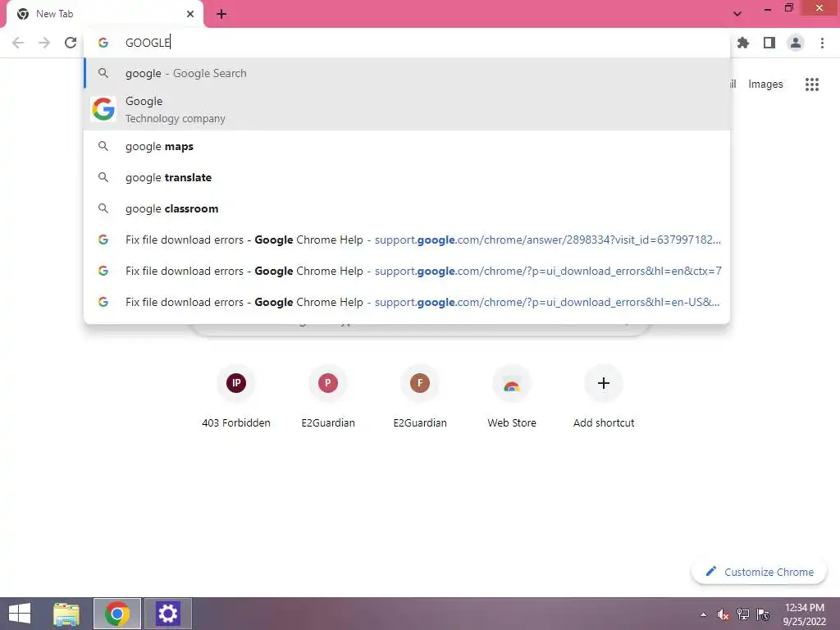Open the 403 Forbidden shortcut
The image size is (840, 630).
pos(236,396)
